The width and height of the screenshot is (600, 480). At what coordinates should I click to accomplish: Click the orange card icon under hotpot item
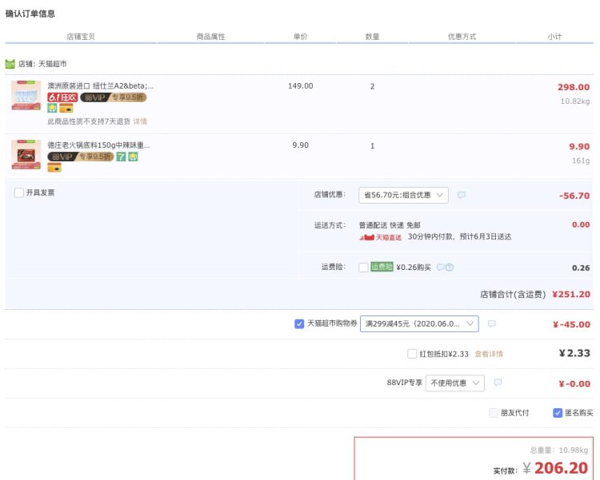click(54, 168)
